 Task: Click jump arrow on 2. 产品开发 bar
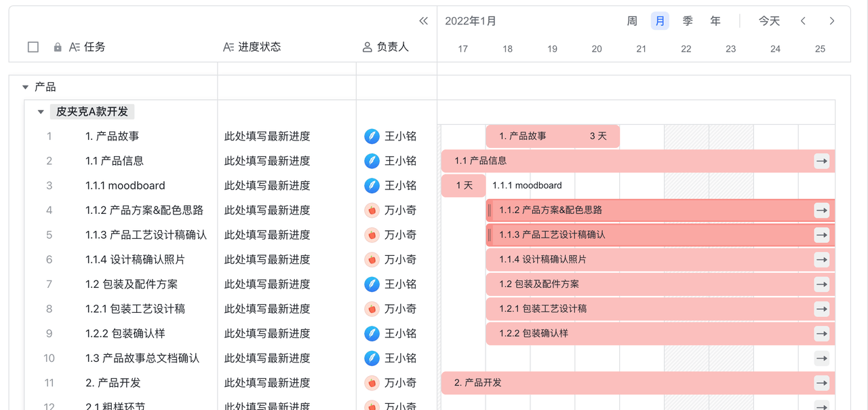pyautogui.click(x=821, y=383)
